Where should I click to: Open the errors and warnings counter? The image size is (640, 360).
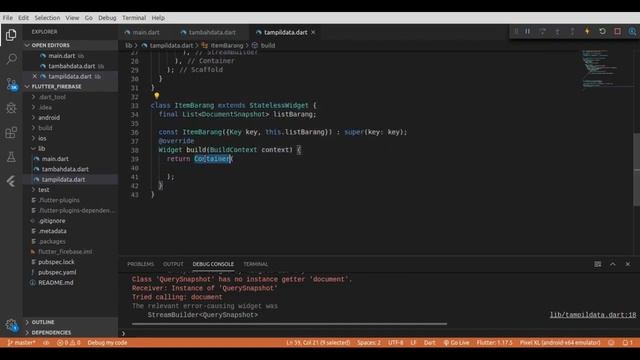coord(69,343)
